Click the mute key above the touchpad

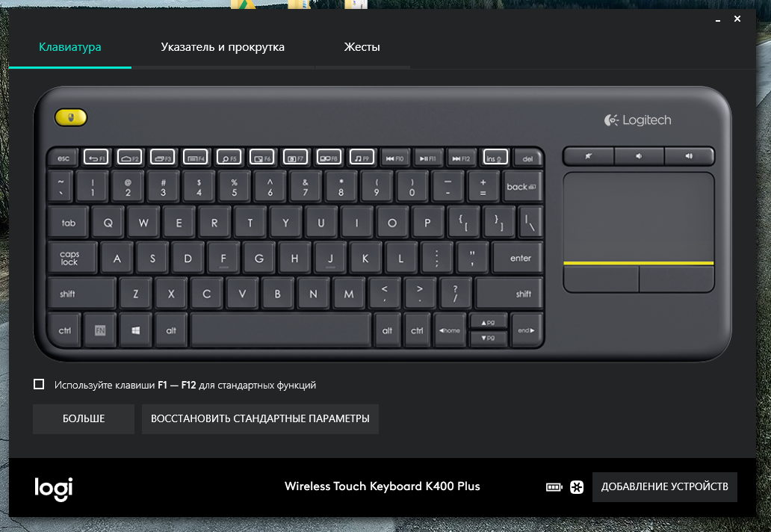pyautogui.click(x=589, y=156)
